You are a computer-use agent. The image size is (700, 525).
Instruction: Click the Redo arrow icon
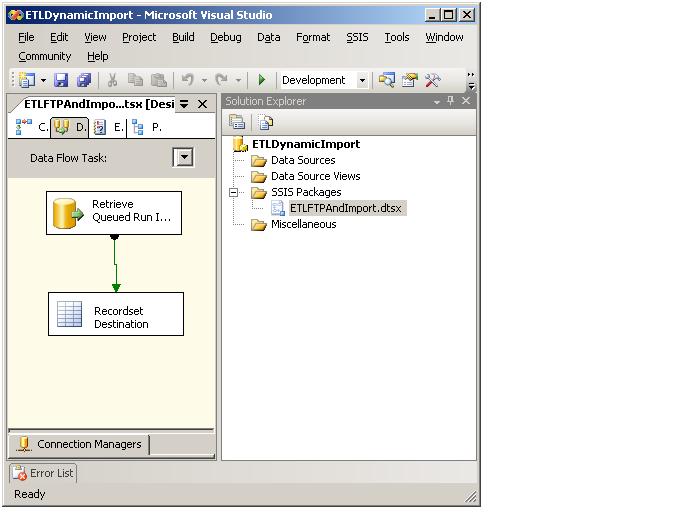tap(221, 80)
